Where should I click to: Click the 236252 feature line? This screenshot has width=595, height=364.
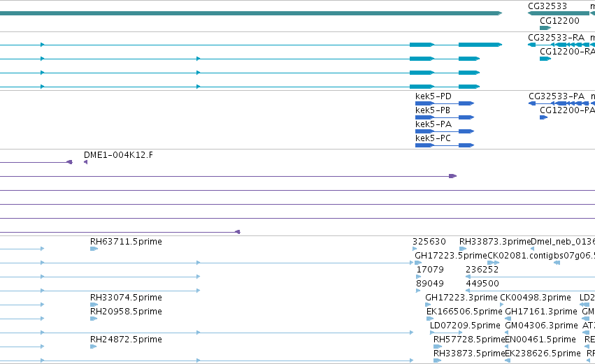point(530,277)
